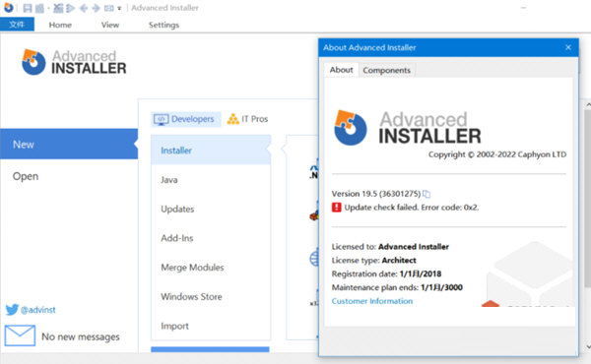The height and width of the screenshot is (364, 591).
Task: Click the IT Pros orange pyramid icon
Action: (x=232, y=119)
